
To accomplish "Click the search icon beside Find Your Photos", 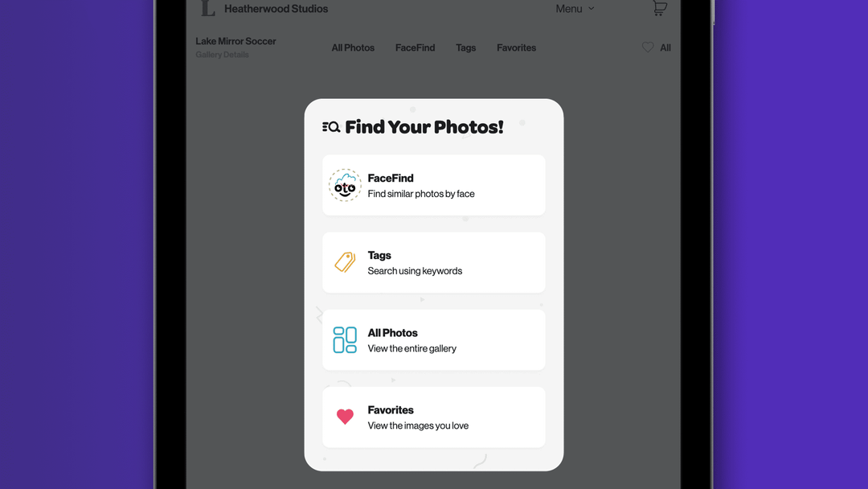I will (330, 125).
